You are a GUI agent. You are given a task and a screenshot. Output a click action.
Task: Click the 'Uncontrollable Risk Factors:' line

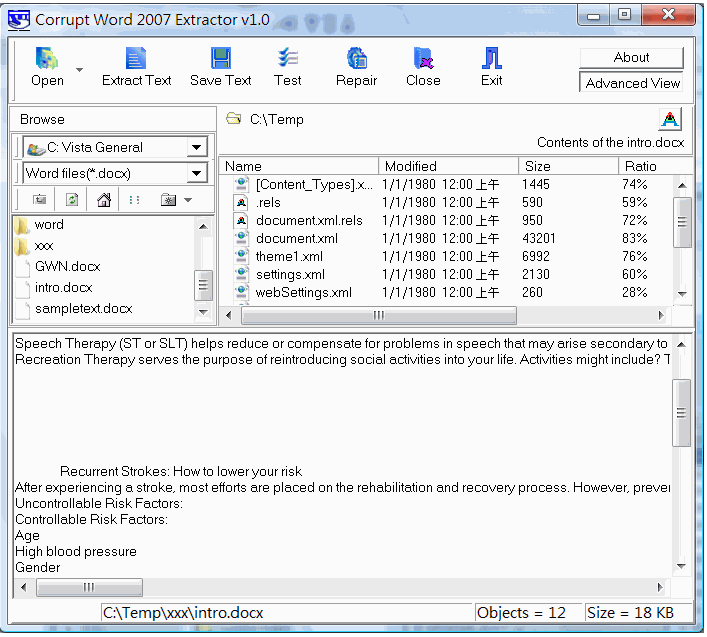[x=99, y=504]
